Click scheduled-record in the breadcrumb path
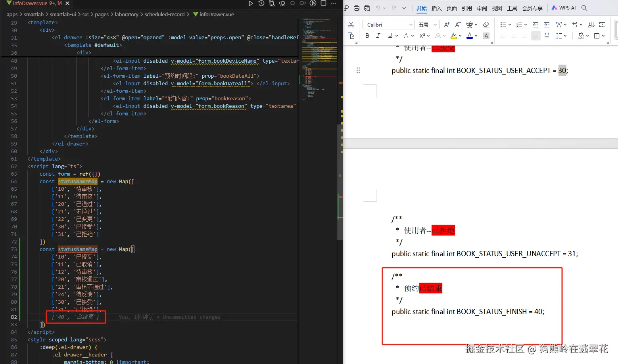The width and height of the screenshot is (618, 364). pyautogui.click(x=164, y=15)
